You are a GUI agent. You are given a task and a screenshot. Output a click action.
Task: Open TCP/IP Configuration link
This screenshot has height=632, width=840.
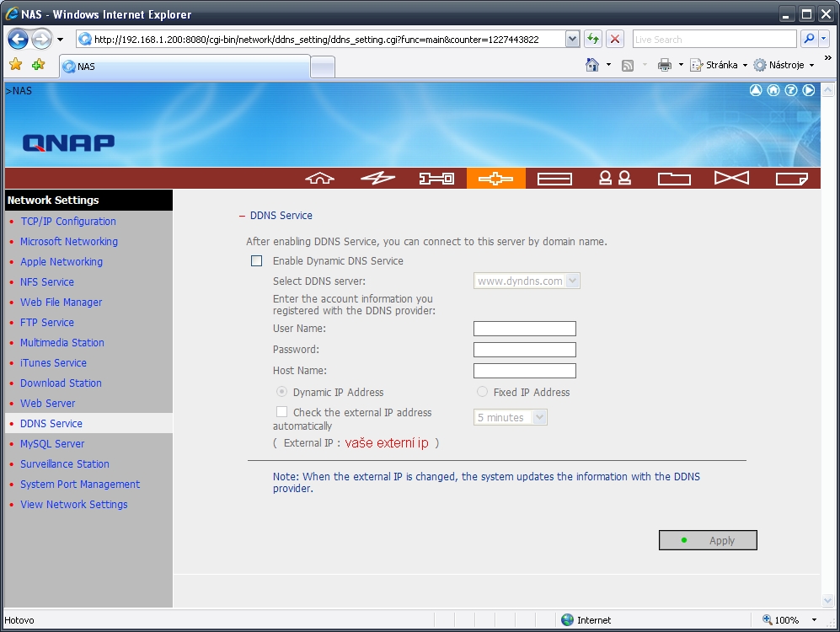(x=68, y=221)
